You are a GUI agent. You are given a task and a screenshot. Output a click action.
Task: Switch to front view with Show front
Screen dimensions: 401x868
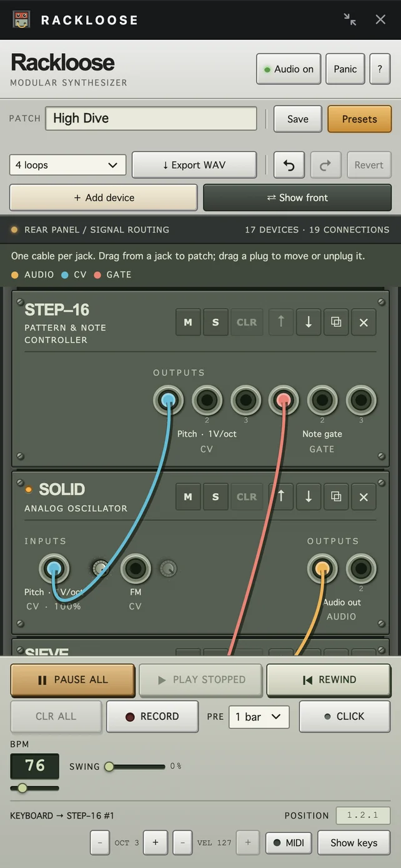297,197
